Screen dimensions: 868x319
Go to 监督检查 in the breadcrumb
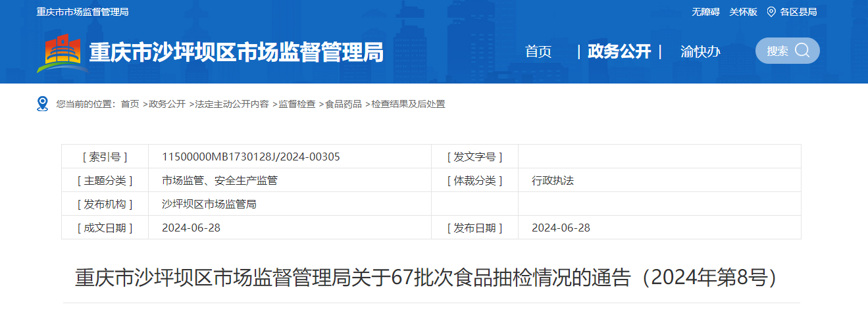point(297,104)
